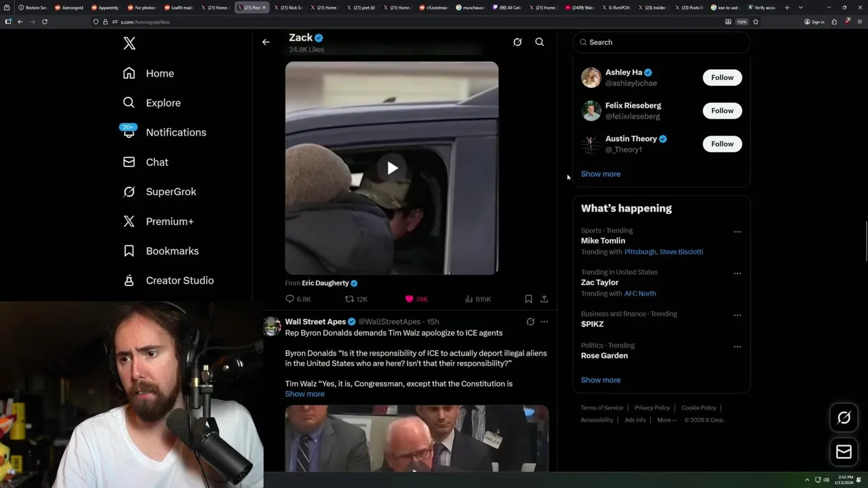Unlike the post with 74K likes
The image size is (868, 488).
[x=416, y=299]
